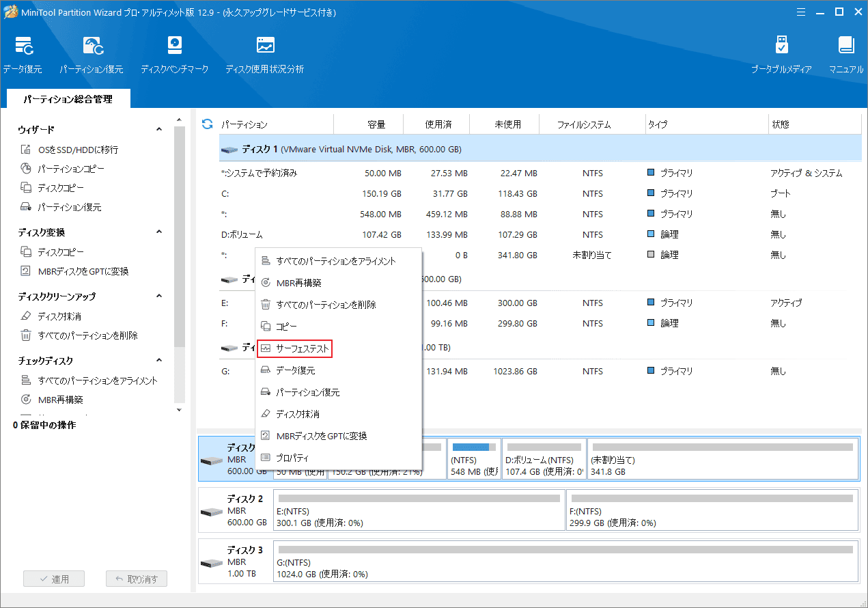Create ブータブルメディア

(781, 55)
